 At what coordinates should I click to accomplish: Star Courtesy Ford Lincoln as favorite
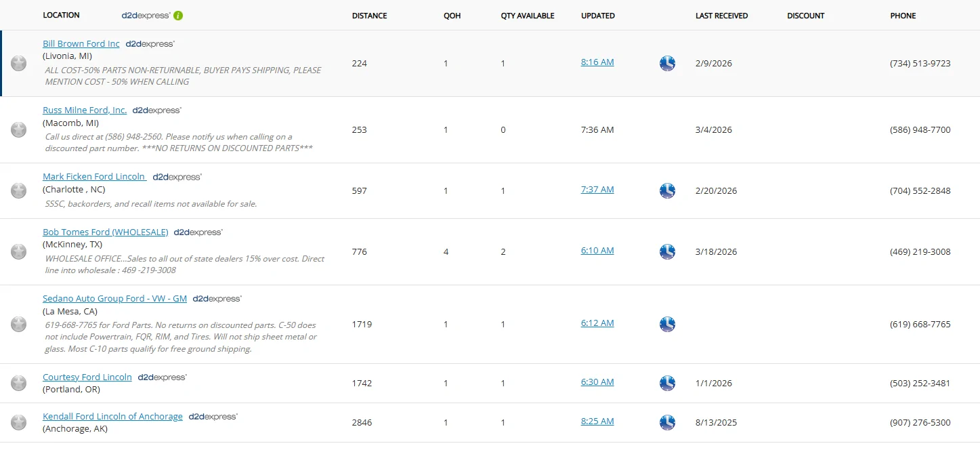pos(19,384)
